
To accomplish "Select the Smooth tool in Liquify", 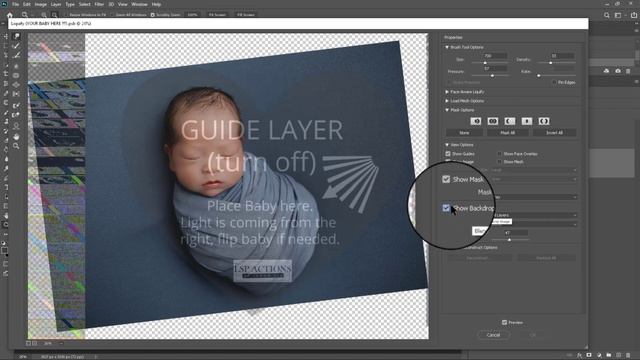I will tap(16, 56).
